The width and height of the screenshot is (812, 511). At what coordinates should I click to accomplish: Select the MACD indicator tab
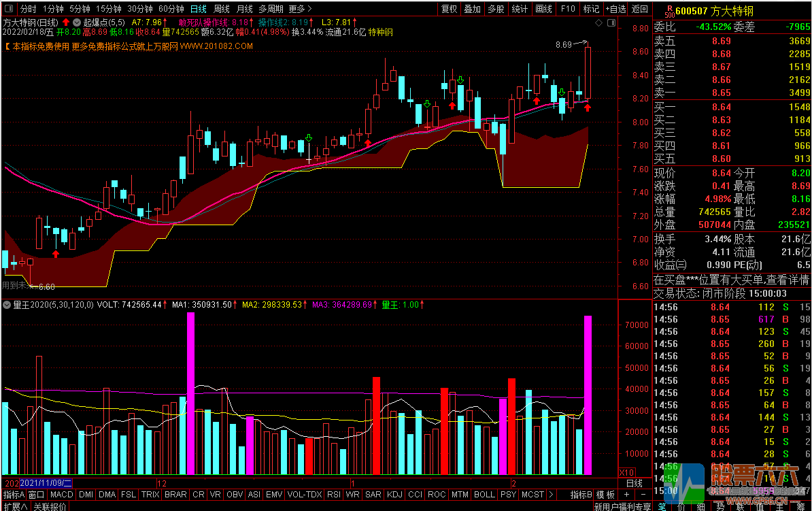pyautogui.click(x=62, y=495)
